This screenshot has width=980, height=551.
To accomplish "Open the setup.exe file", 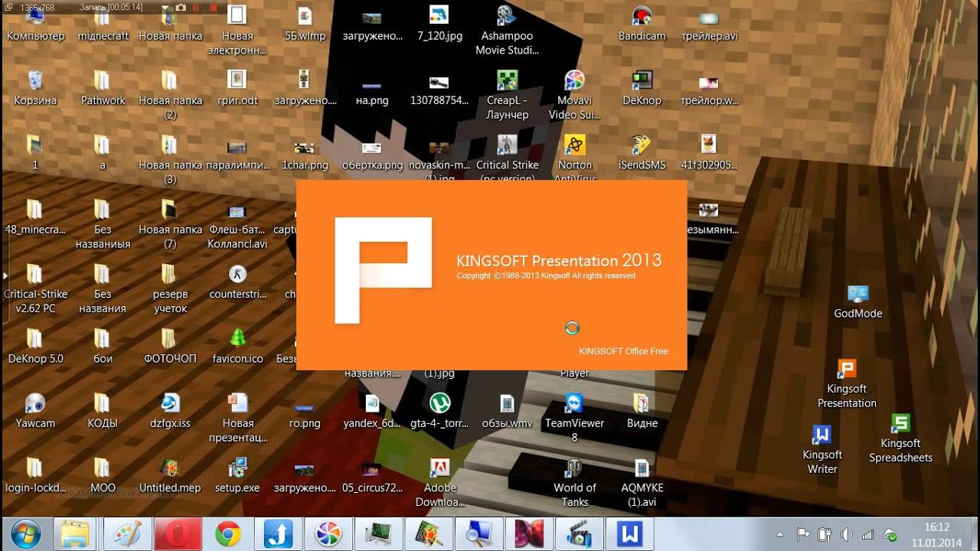I will click(237, 476).
